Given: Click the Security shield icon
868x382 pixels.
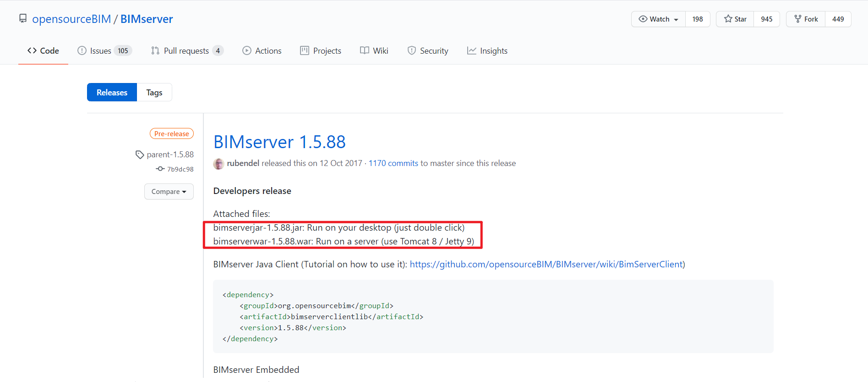Looking at the screenshot, I should [x=412, y=50].
